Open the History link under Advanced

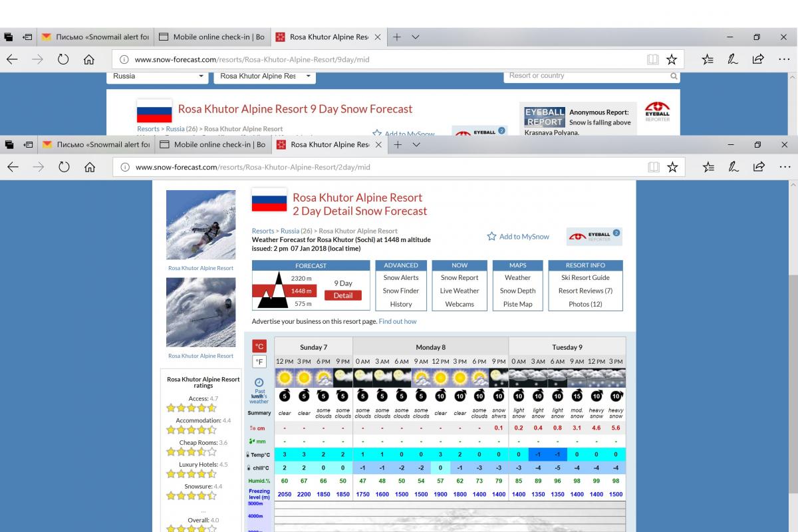[x=401, y=304]
